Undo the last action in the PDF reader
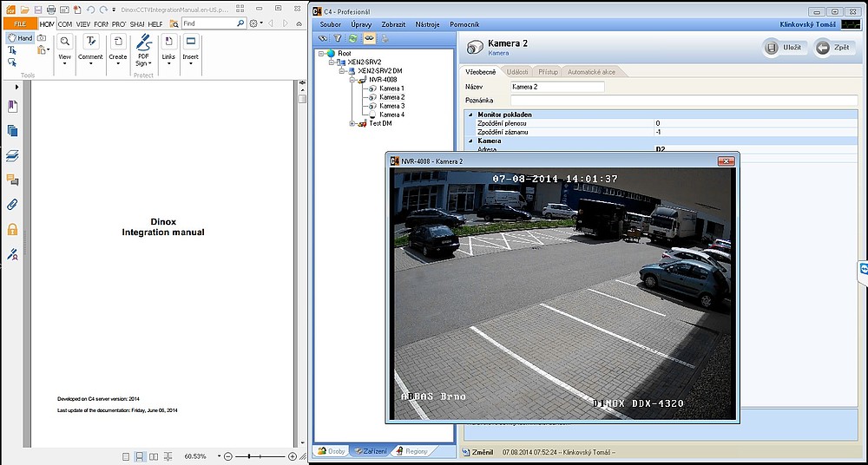The width and height of the screenshot is (868, 465). [x=91, y=10]
